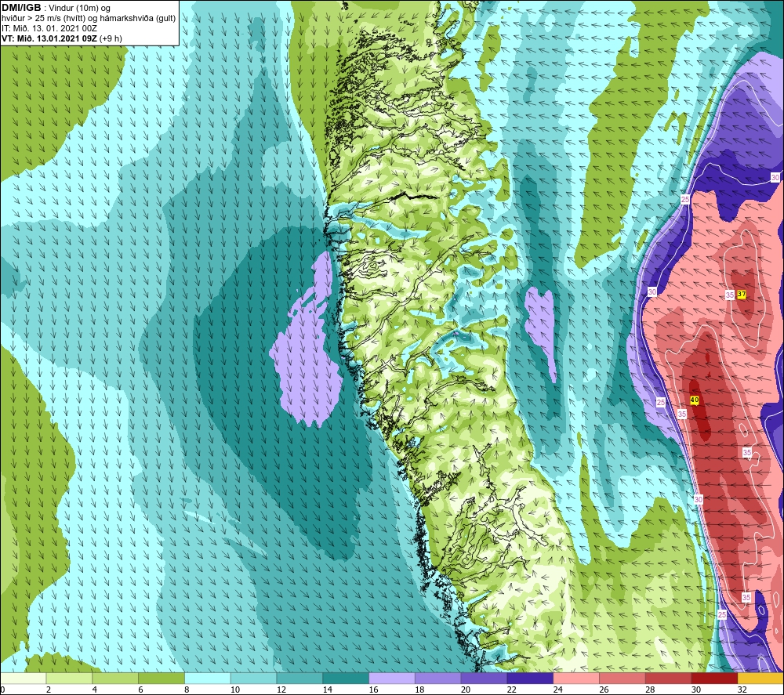Click the 'DMI/IGB : Vindur (10m) og' title line

pyautogui.click(x=56, y=8)
